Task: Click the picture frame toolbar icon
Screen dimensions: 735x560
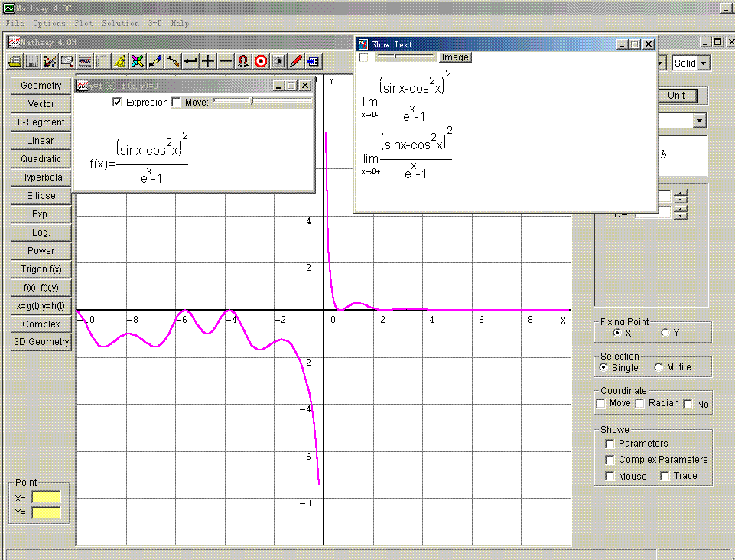Action: (x=67, y=61)
